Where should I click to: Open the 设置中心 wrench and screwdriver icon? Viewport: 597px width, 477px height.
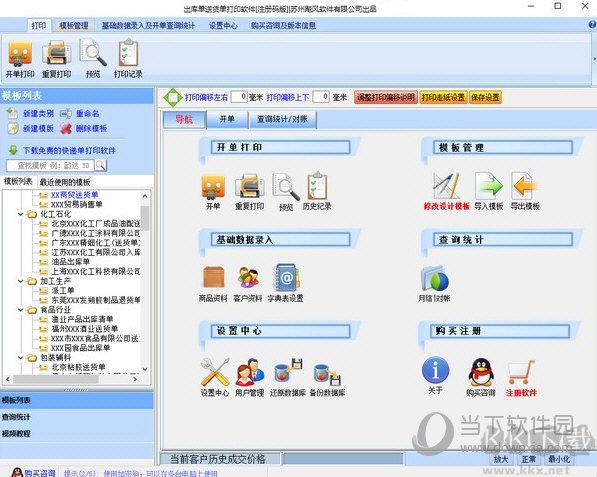[215, 372]
